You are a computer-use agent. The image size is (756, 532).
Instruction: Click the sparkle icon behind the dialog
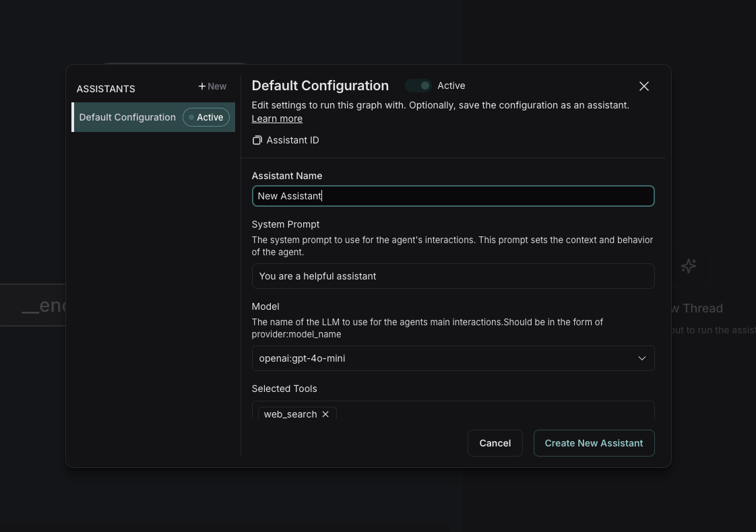pyautogui.click(x=688, y=266)
